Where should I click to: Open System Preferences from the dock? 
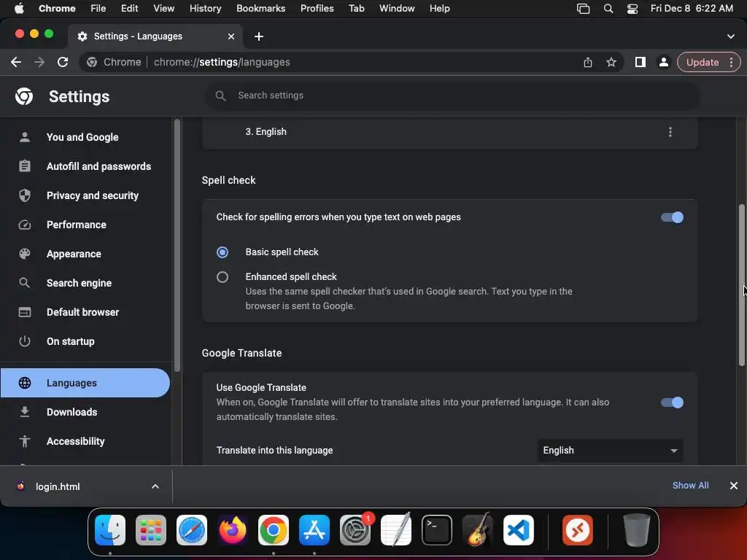tap(355, 530)
